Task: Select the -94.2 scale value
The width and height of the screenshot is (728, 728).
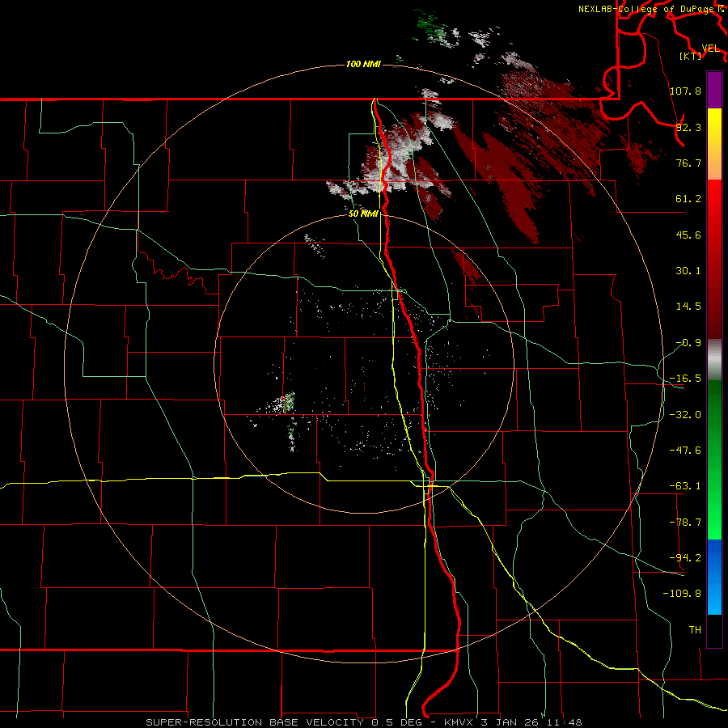Action: point(685,557)
